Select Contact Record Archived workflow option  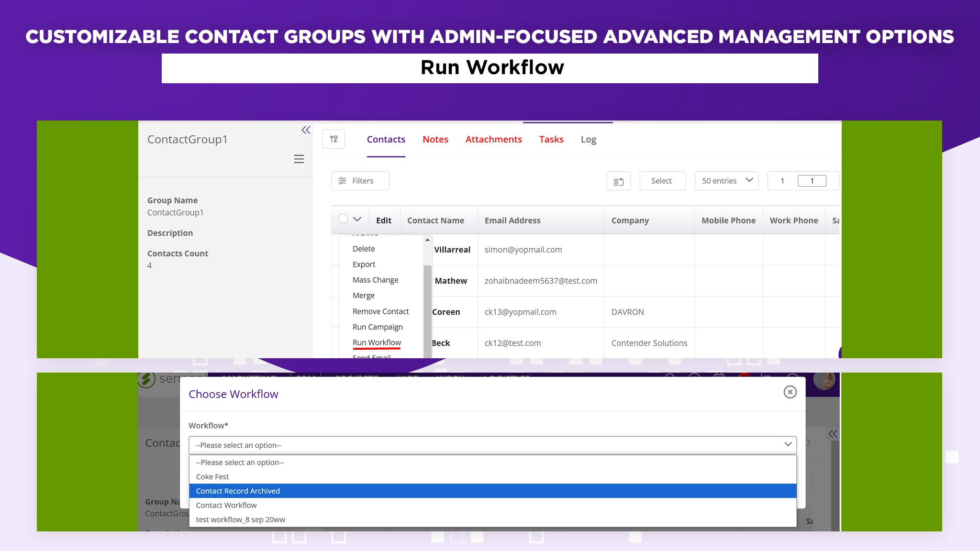tap(492, 491)
